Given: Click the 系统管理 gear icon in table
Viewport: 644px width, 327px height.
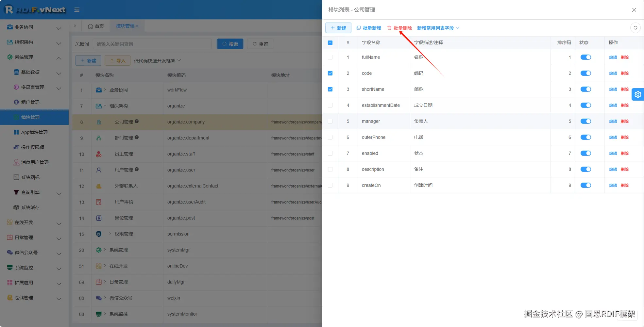Looking at the screenshot, I should tap(99, 250).
